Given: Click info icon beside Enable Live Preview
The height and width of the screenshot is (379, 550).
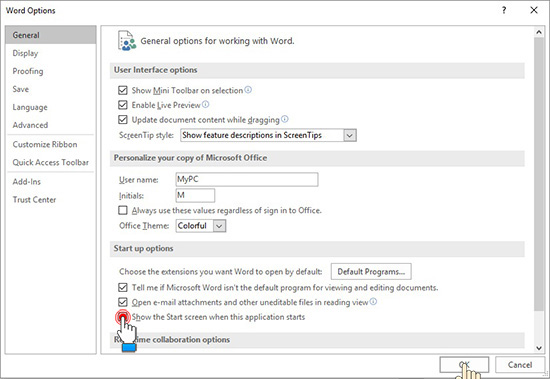Looking at the screenshot, I should tap(206, 104).
